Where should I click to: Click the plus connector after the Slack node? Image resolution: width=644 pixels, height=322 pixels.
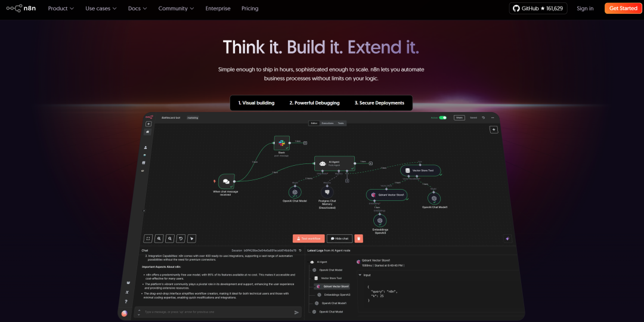tap(305, 143)
